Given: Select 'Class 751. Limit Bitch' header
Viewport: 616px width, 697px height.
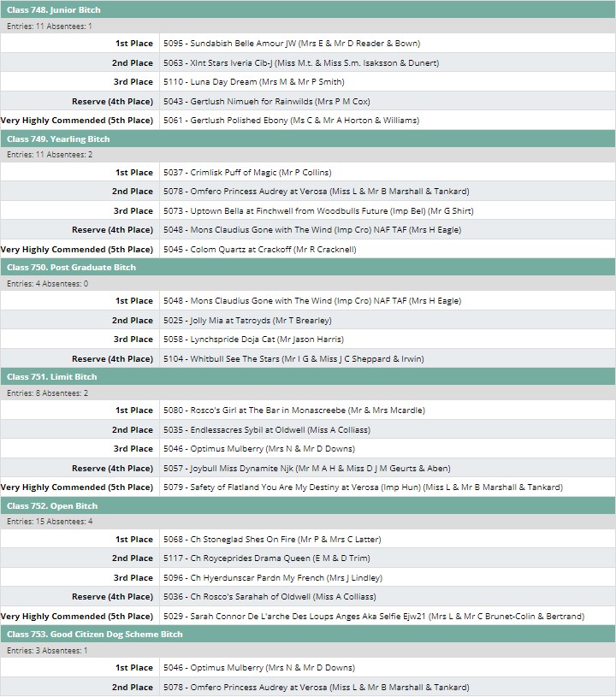Looking at the screenshot, I should click(x=308, y=376).
